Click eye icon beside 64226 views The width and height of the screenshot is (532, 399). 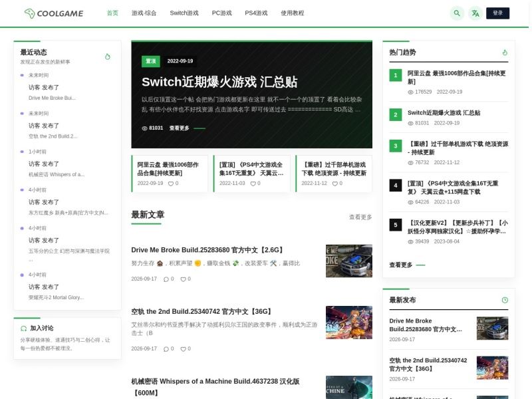tap(410, 202)
